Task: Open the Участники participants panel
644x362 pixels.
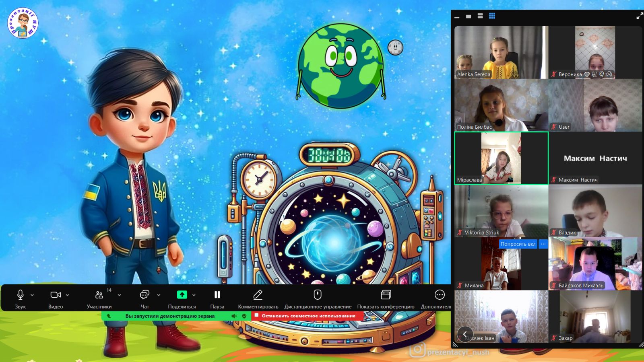Action: [x=99, y=295]
